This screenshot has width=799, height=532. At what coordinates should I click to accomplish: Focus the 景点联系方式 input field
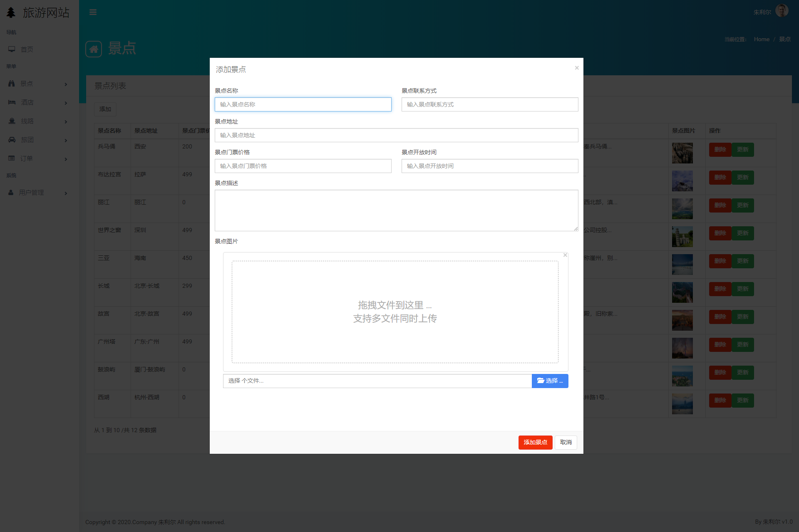[489, 104]
